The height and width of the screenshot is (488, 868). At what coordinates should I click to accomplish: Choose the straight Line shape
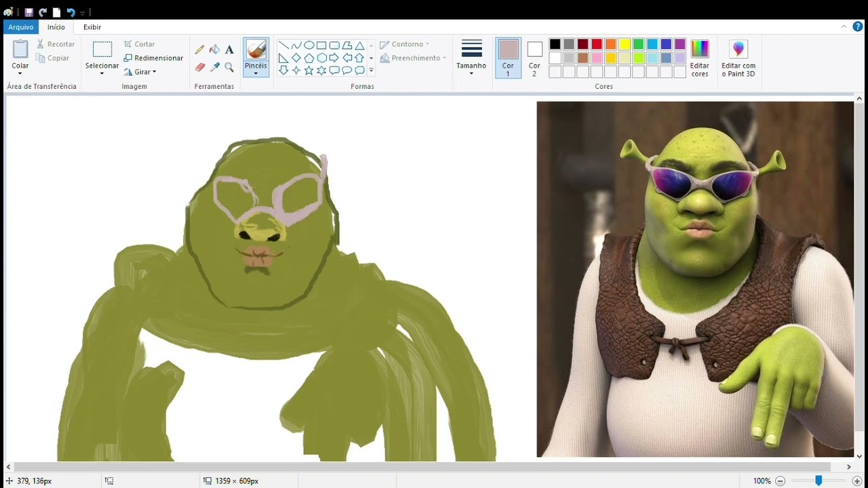[283, 45]
